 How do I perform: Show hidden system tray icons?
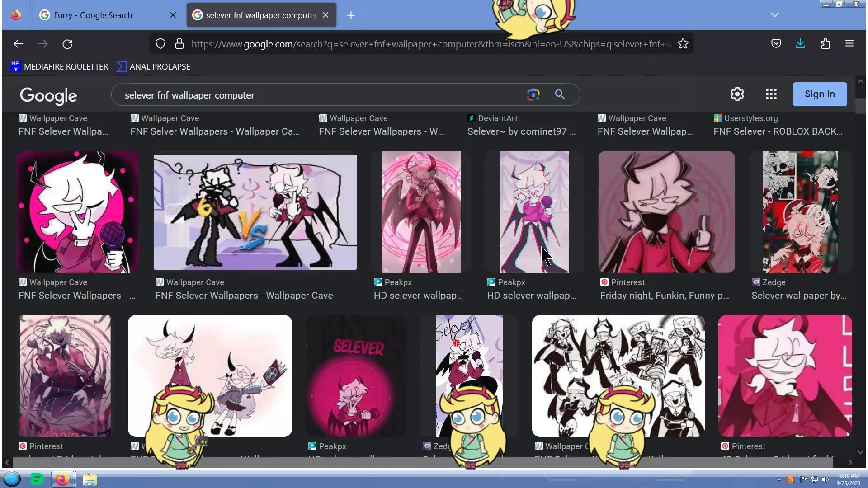(779, 479)
